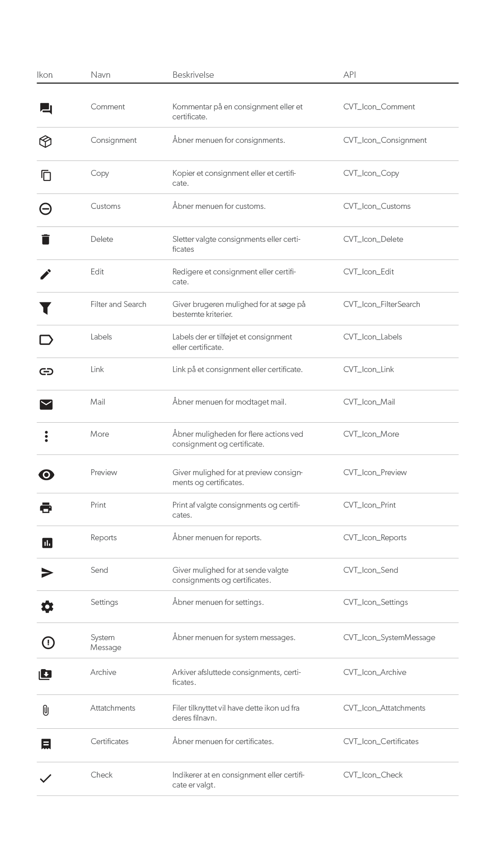
Task: Click the Comment speech bubble icon
Action: pos(46,108)
